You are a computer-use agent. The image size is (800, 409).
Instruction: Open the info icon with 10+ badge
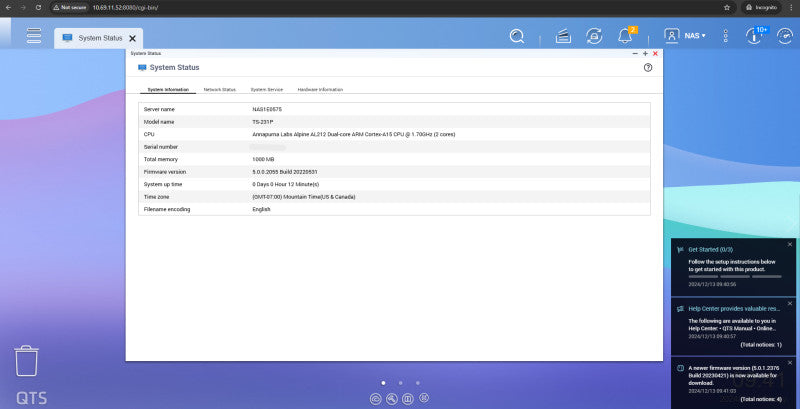pyautogui.click(x=755, y=35)
